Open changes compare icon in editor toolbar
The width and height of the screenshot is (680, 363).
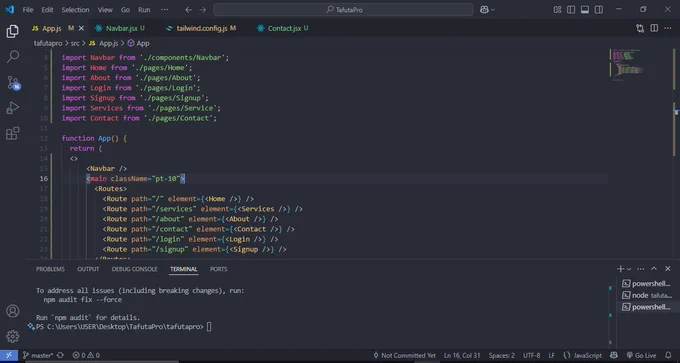point(640,28)
